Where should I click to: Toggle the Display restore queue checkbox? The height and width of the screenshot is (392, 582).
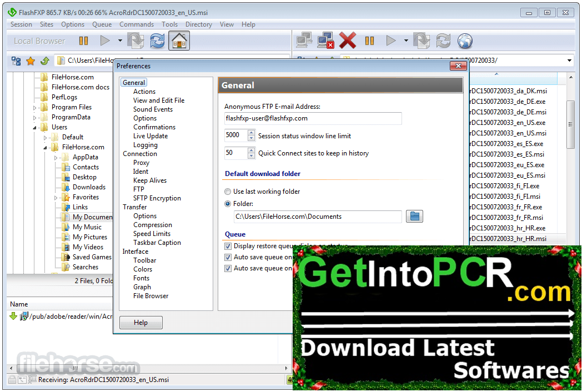click(228, 246)
